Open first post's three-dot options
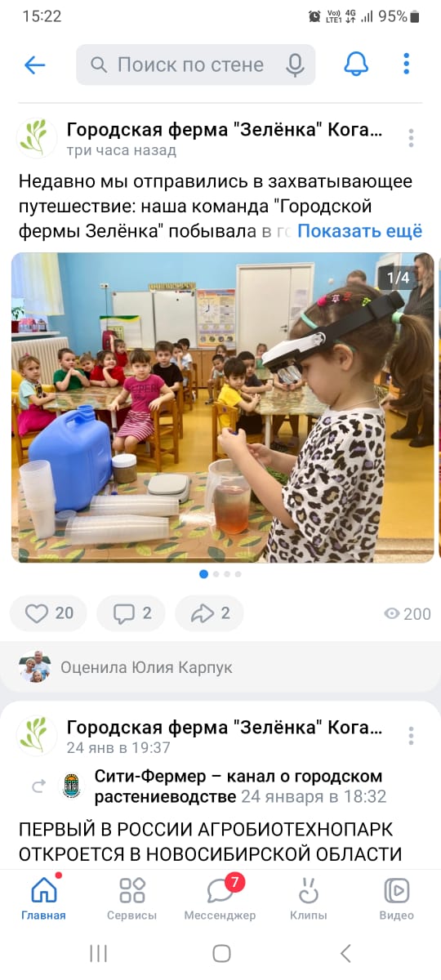 (411, 138)
